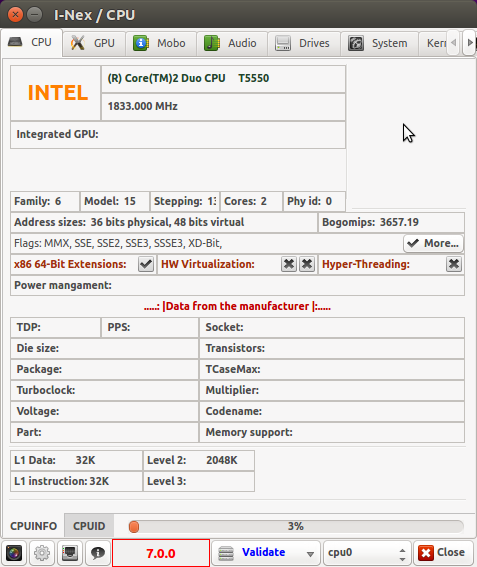Click the CPU chip icon on the CPU tab
The image size is (477, 567).
point(15,42)
